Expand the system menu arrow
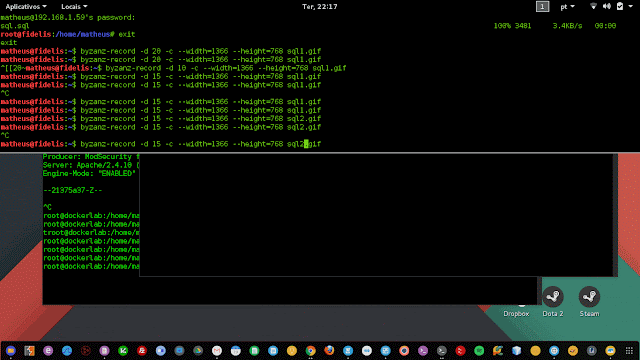 (631, 7)
